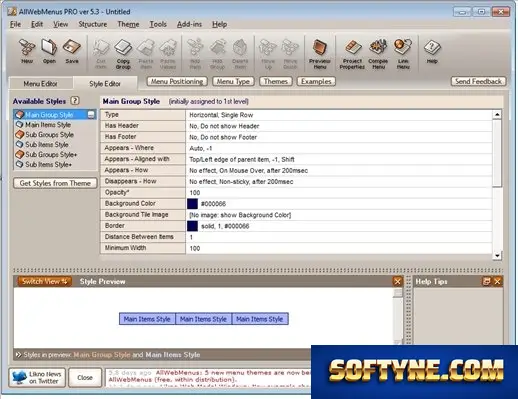Open the Structure menu
Viewport: 518px width, 399px height.
tap(93, 24)
